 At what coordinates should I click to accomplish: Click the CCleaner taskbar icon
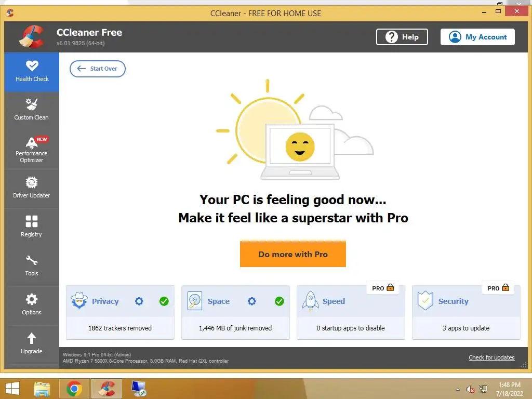[x=107, y=389]
